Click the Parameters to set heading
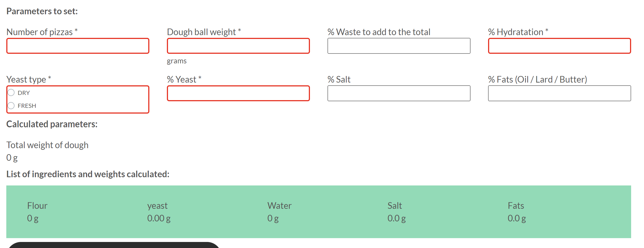The image size is (644, 248). click(x=42, y=11)
